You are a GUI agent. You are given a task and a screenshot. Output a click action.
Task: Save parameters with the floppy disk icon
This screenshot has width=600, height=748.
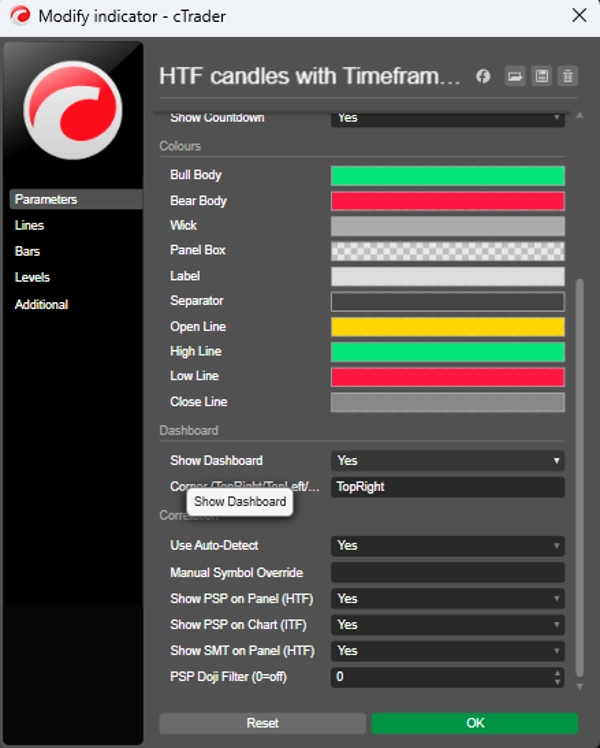(541, 76)
